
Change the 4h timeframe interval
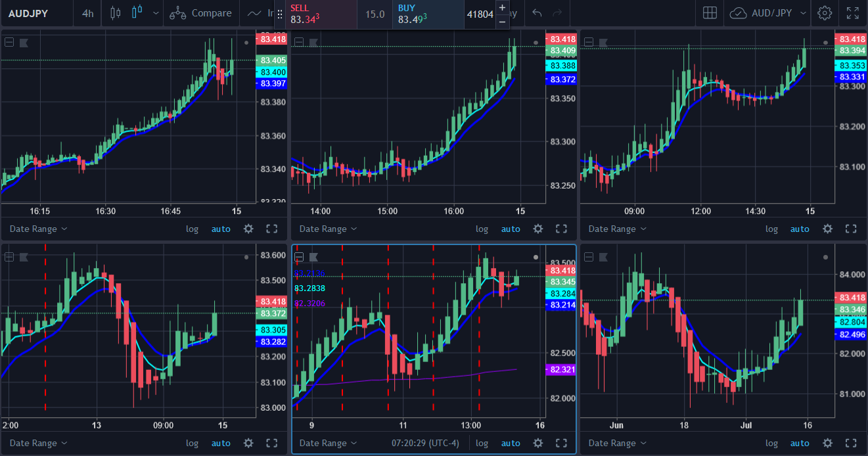(x=87, y=13)
